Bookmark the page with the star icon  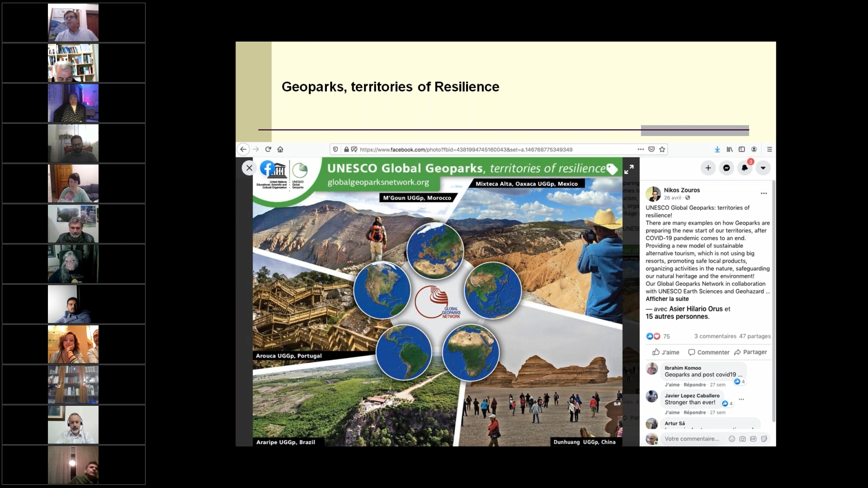tap(663, 149)
